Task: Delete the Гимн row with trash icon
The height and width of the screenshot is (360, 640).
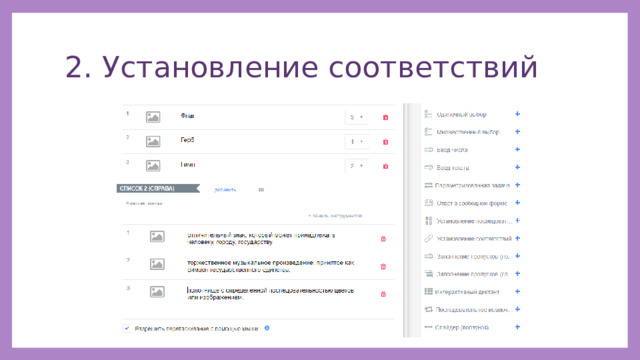Action: [x=385, y=167]
